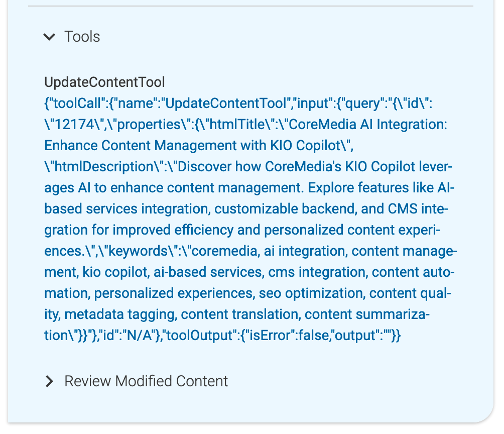Click the Tools section label
The height and width of the screenshot is (434, 504).
(82, 37)
